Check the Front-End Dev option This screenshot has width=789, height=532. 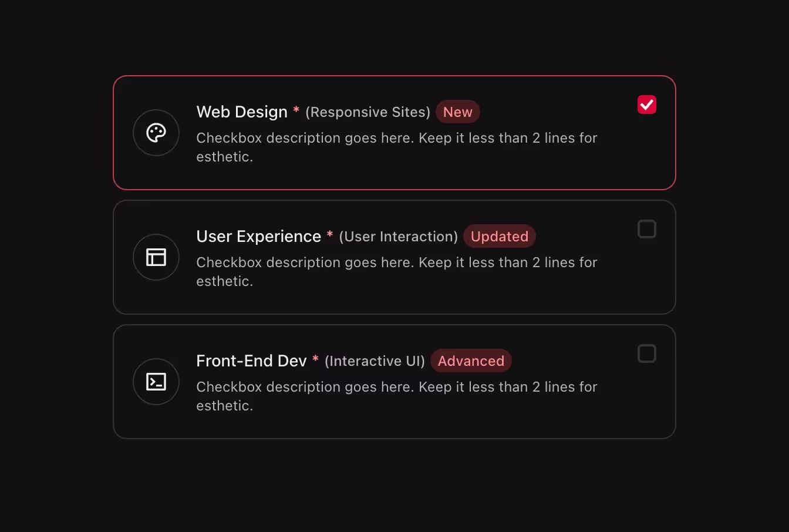pyautogui.click(x=647, y=353)
